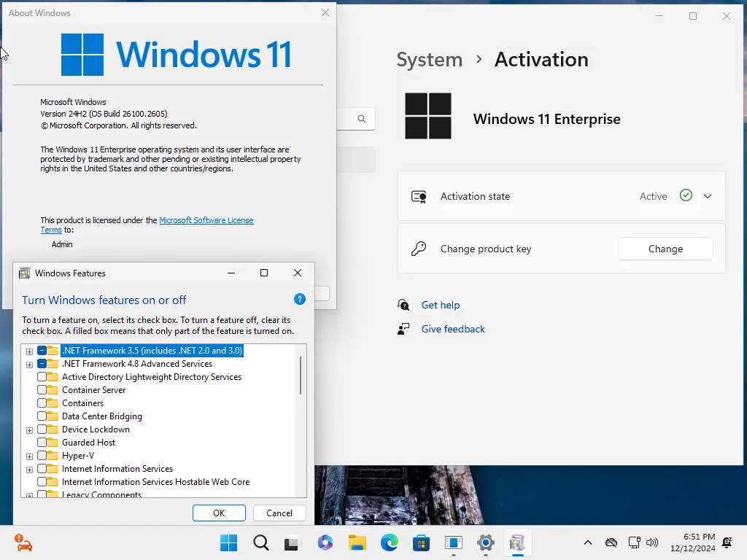The width and height of the screenshot is (747, 560).
Task: Open the Get help link
Action: pyautogui.click(x=440, y=305)
